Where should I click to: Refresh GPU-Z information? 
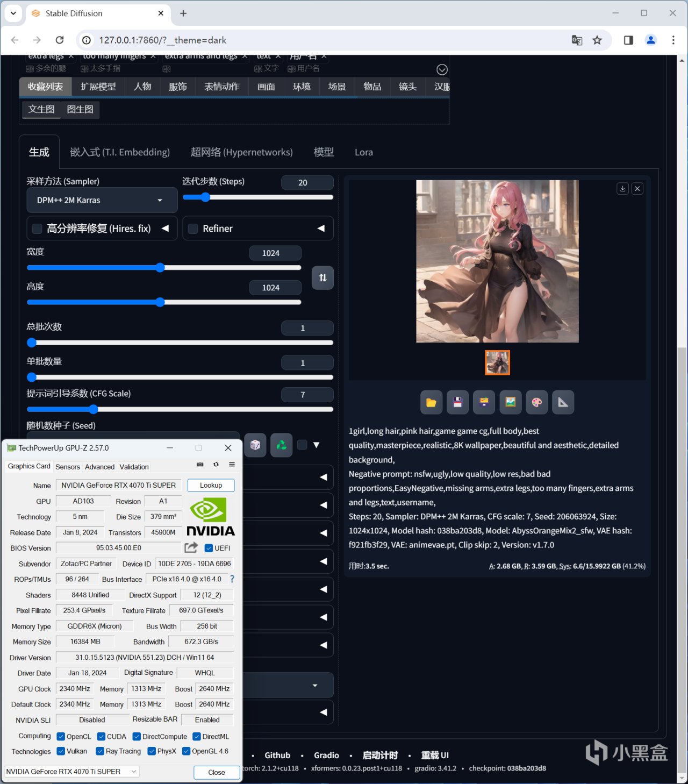click(216, 465)
